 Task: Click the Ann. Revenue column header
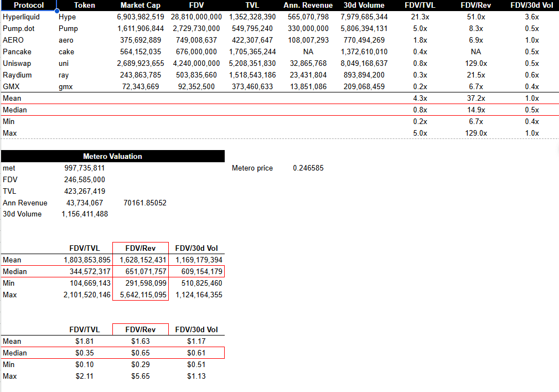pos(308,6)
